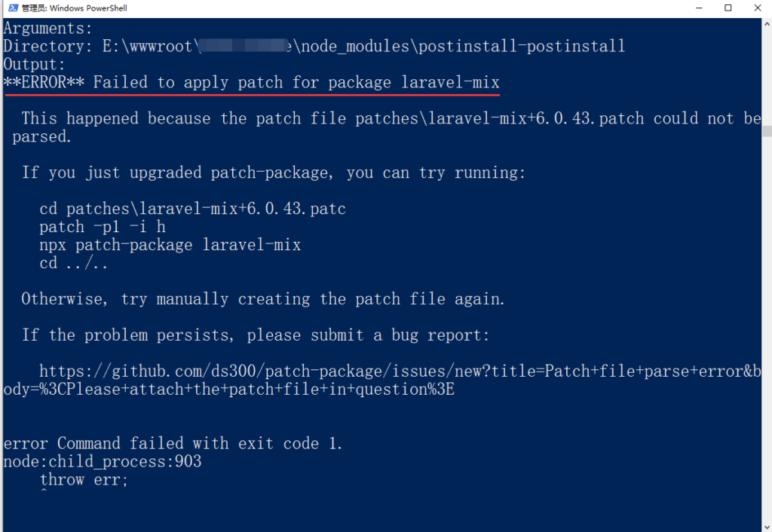This screenshot has height=532, width=772.
Task: Click the 'npx patch-package laravel-mix' command line
Action: pos(170,244)
